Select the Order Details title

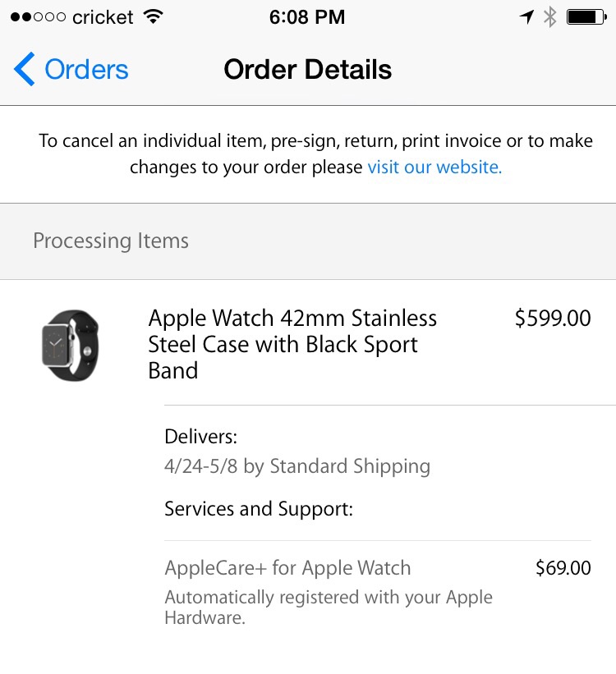(308, 70)
